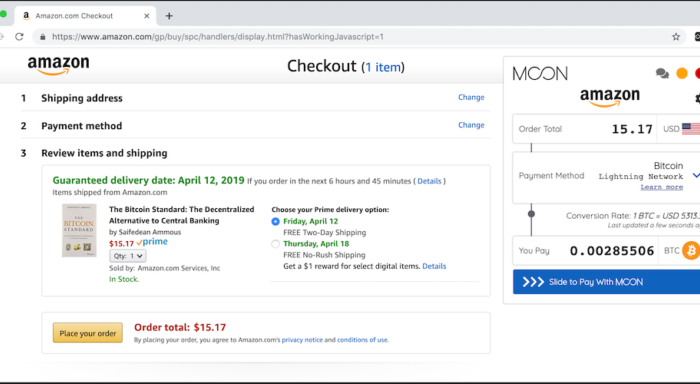
Task: Open the Bitcoin Lightning Network payment method dropdown
Action: (696, 175)
